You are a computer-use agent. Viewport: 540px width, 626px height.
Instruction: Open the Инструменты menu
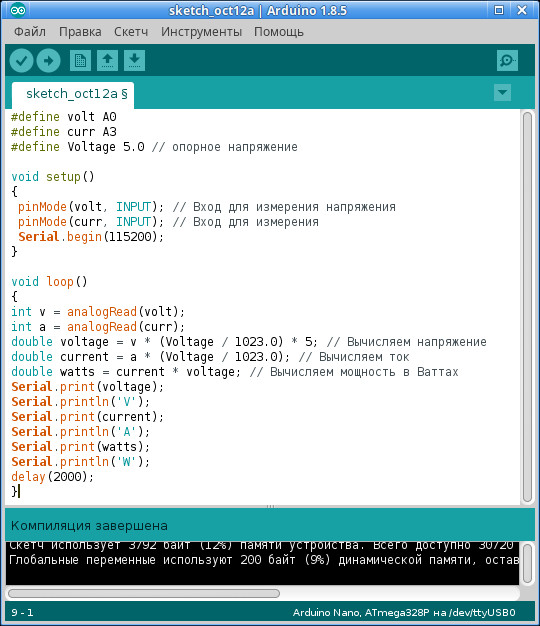pos(202,32)
